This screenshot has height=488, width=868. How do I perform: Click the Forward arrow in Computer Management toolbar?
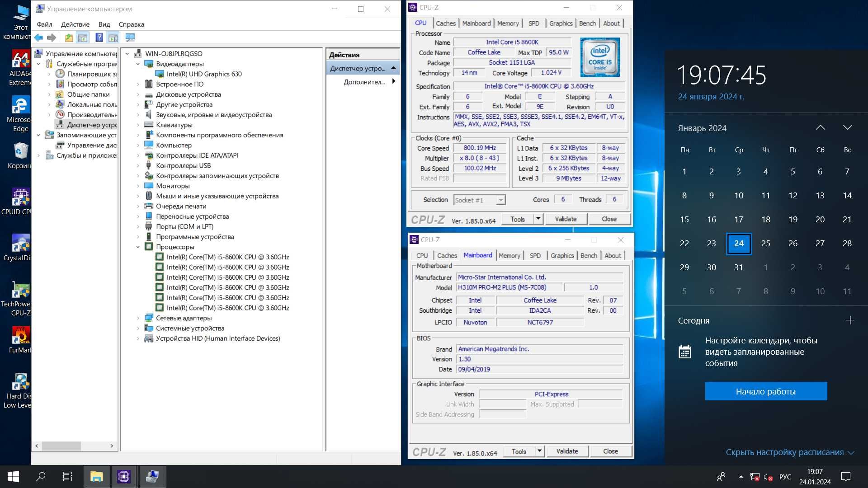coord(52,38)
